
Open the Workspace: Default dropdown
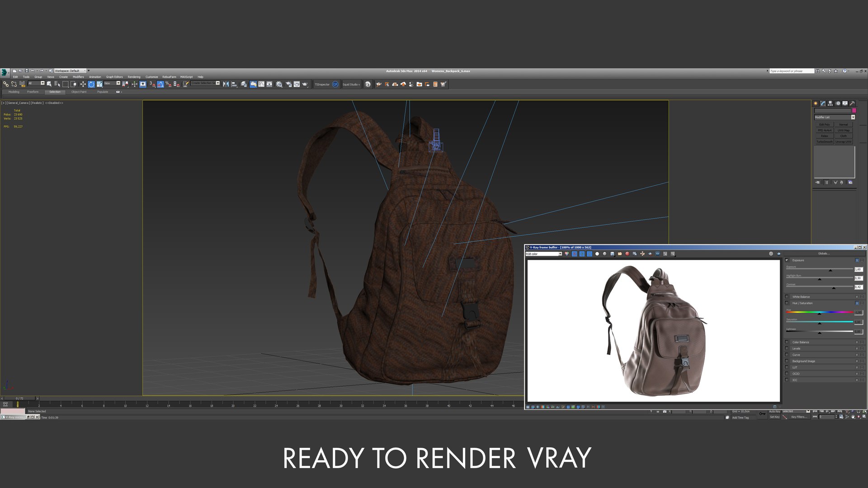point(70,71)
